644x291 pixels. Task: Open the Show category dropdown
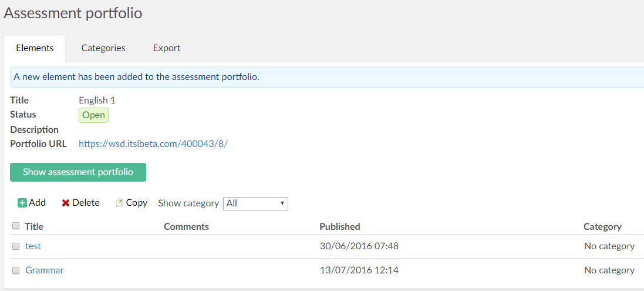(255, 203)
